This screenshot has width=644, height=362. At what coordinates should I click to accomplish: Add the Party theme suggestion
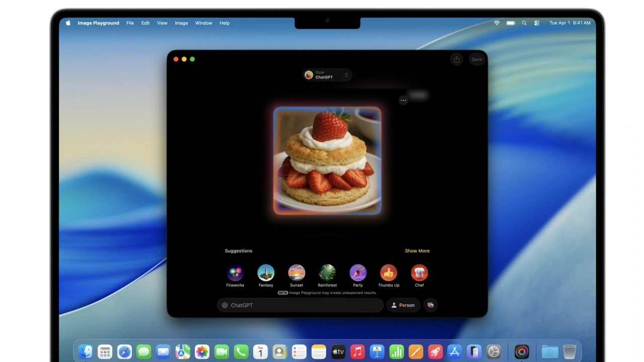[358, 273]
